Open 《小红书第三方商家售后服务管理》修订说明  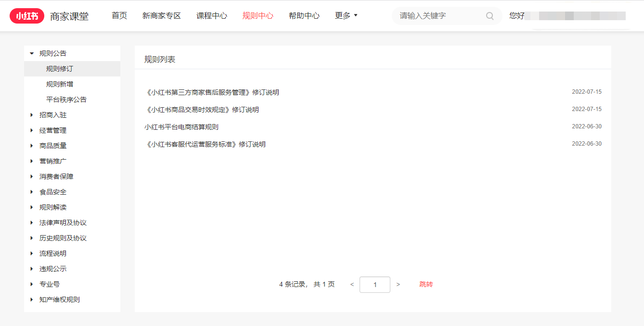(x=212, y=92)
